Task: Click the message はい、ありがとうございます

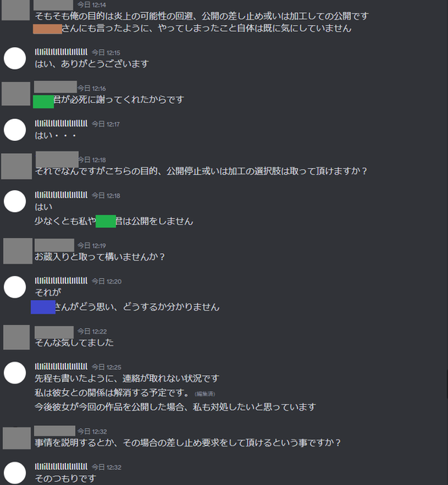Action: coord(92,64)
